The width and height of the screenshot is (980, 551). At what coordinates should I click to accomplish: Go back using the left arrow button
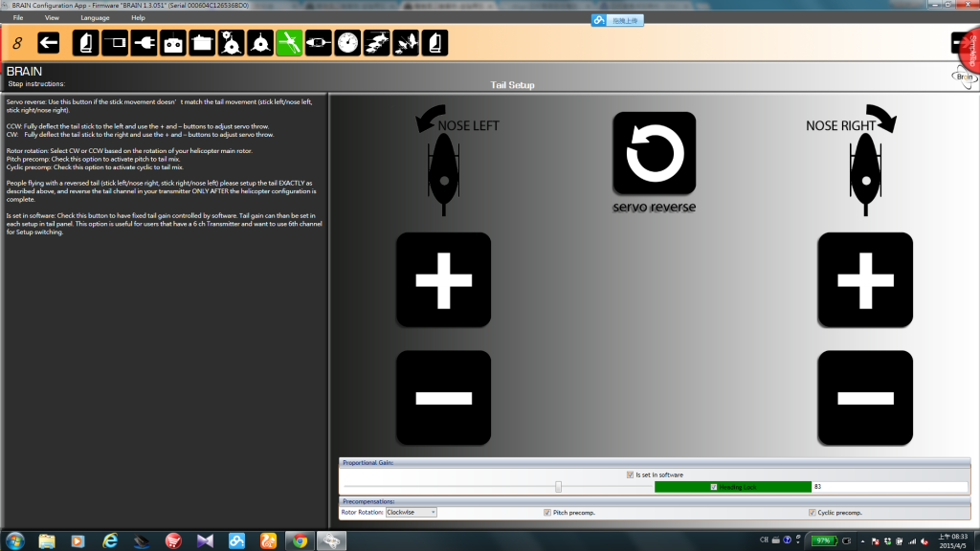(x=48, y=43)
